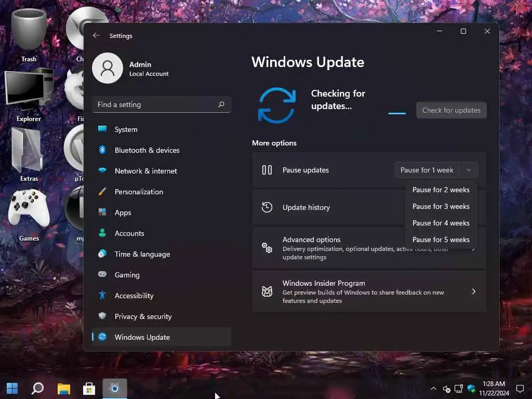Open Apps settings category

click(162, 212)
